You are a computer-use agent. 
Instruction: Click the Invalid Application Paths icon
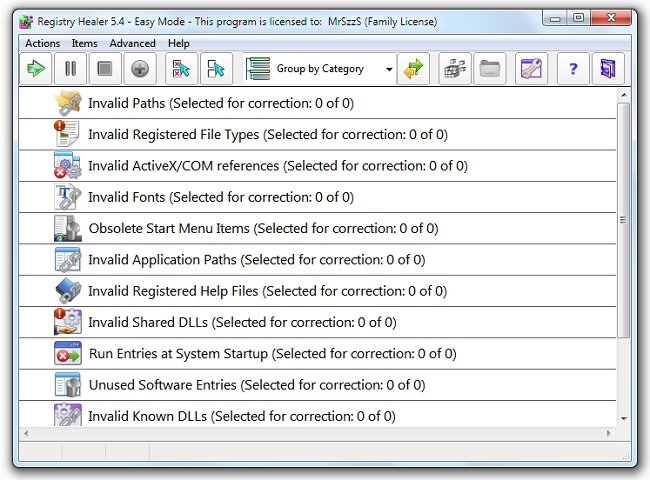[x=68, y=259]
